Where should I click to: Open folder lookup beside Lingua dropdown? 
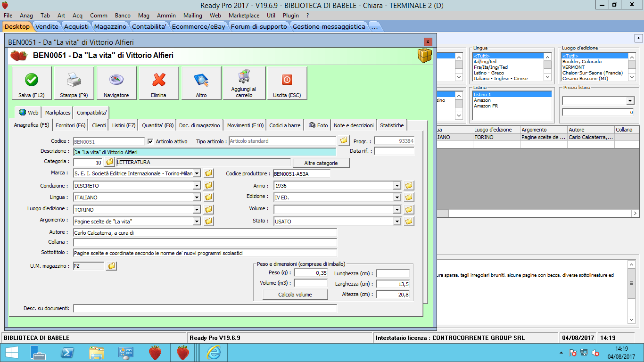click(x=208, y=197)
